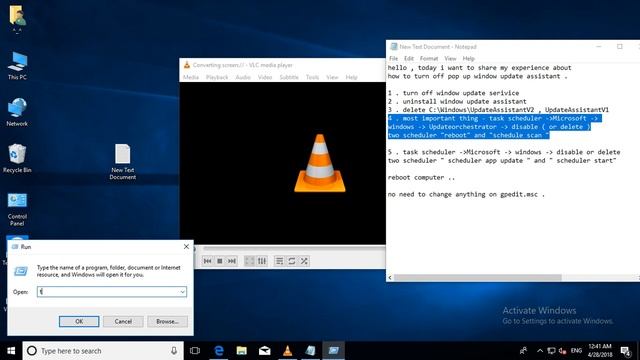Viewport: 640px width, 360px height.
Task: Click the VLC seek progress bar
Action: pos(294,249)
